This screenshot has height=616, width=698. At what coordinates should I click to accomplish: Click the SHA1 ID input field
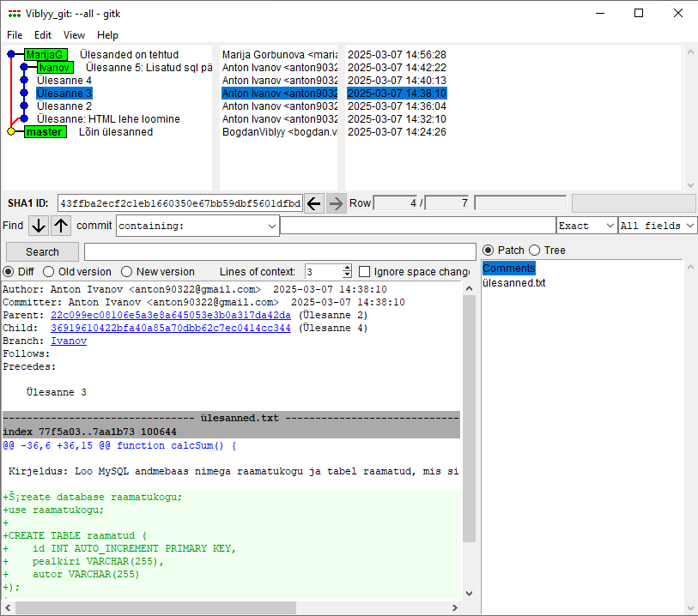click(x=180, y=203)
